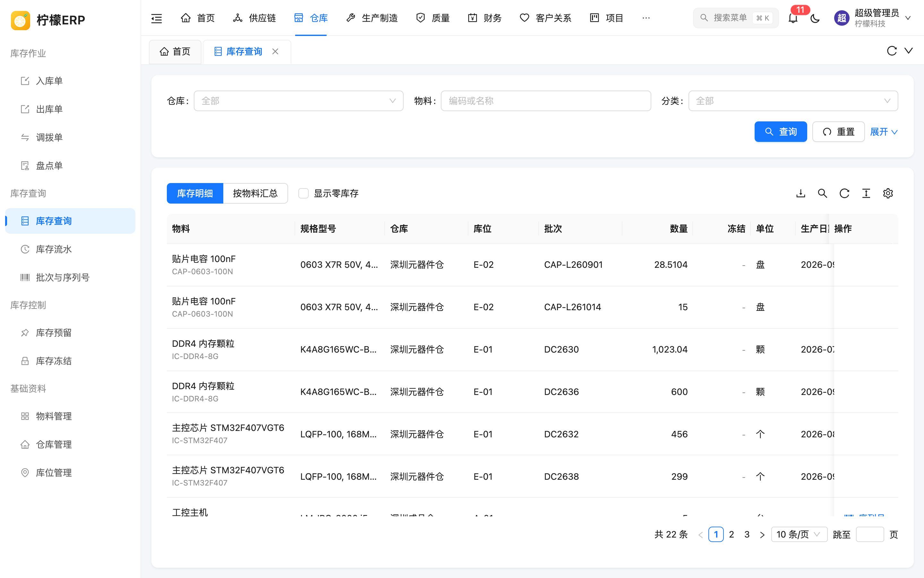
Task: Change row density with the height icon
Action: pos(866,193)
